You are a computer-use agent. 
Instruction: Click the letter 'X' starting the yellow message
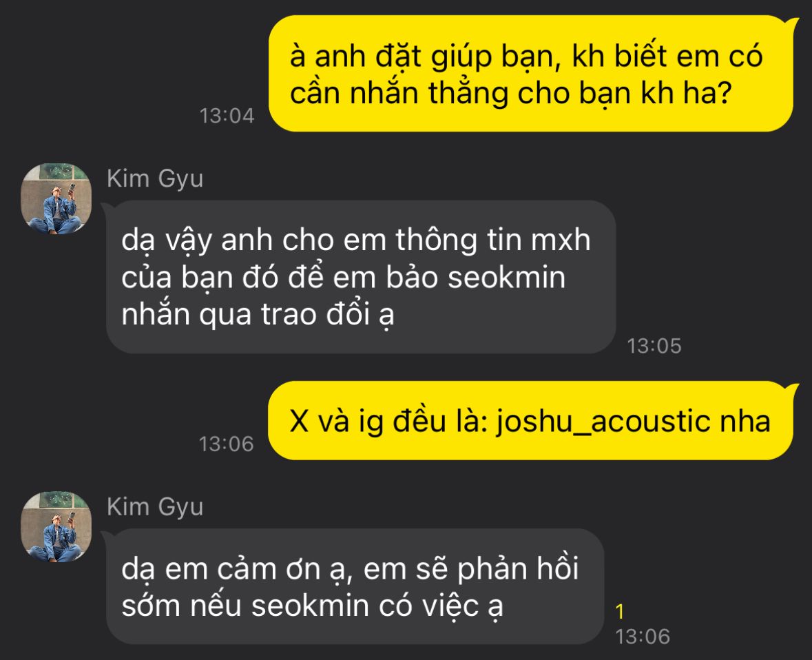coord(299,421)
